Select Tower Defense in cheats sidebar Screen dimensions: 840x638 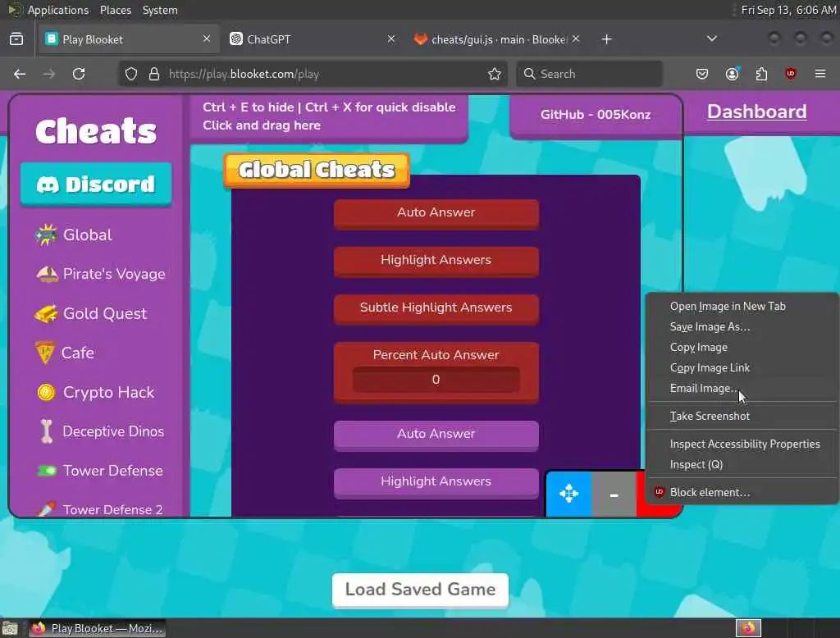[x=99, y=471]
